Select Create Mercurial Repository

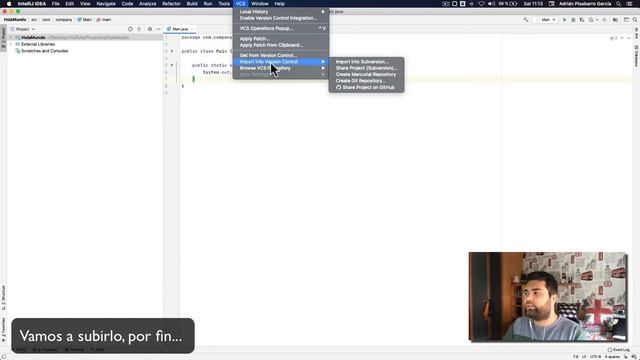point(367,74)
